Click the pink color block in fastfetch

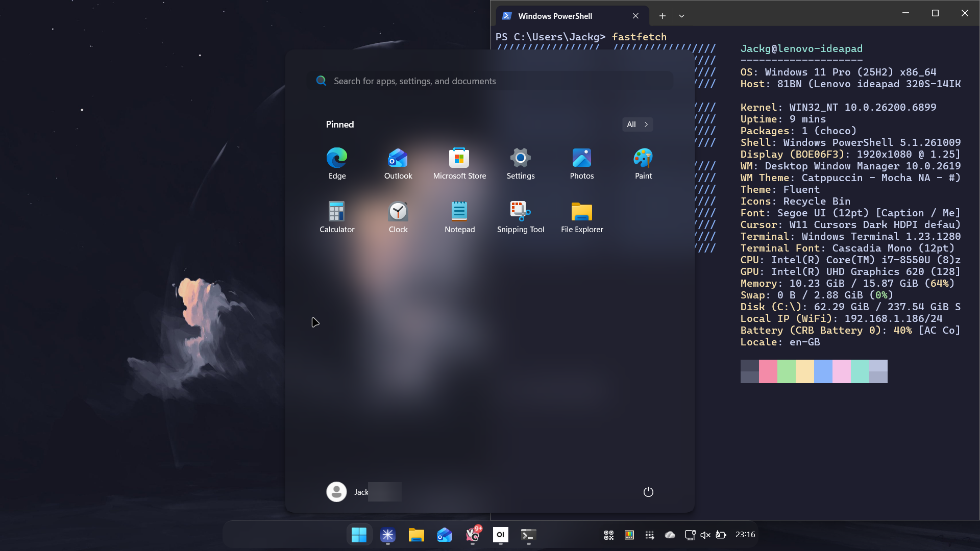point(768,371)
